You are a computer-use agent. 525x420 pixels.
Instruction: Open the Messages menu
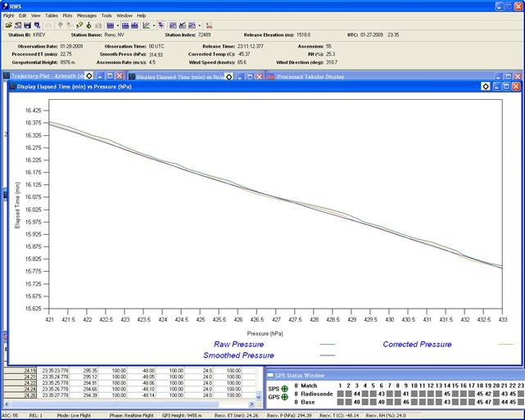[87, 16]
